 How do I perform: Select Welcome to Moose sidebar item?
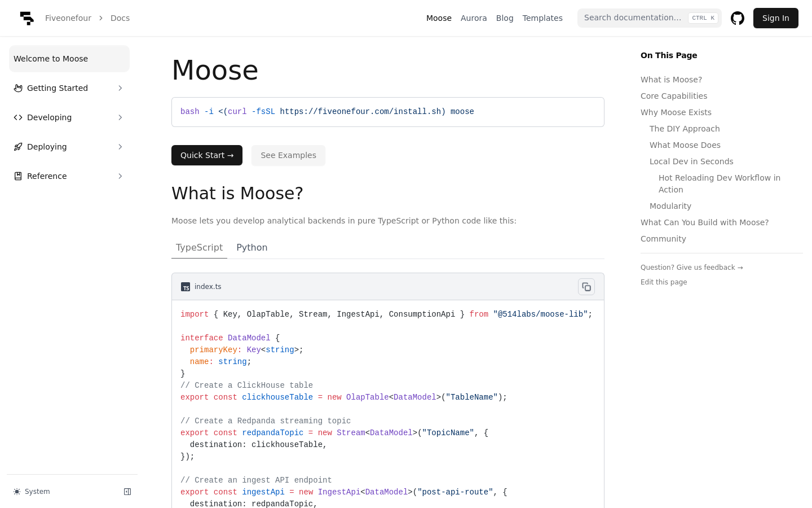(69, 59)
